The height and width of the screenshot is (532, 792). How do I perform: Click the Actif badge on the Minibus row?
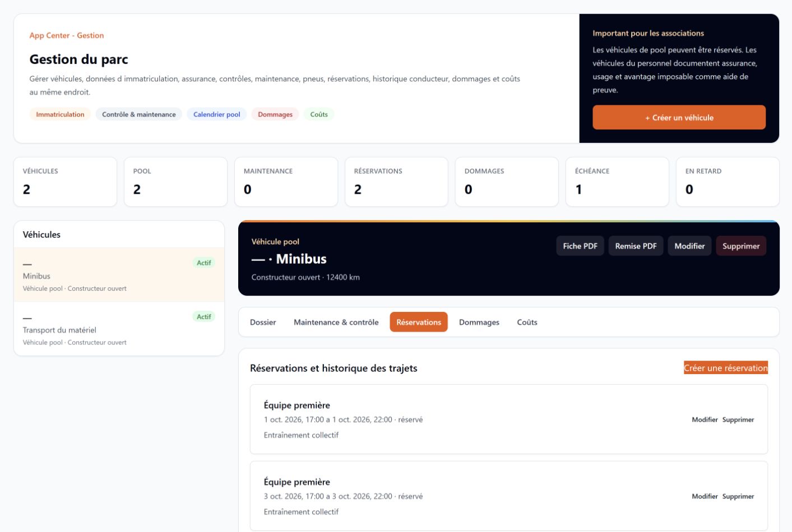(204, 263)
